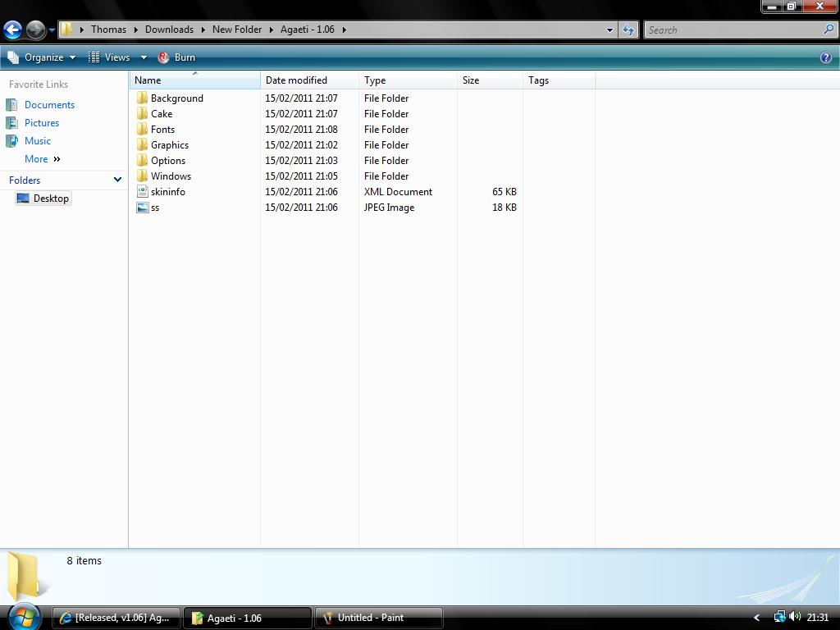840x630 pixels.
Task: Click the XML Document type cell
Action: coord(398,192)
